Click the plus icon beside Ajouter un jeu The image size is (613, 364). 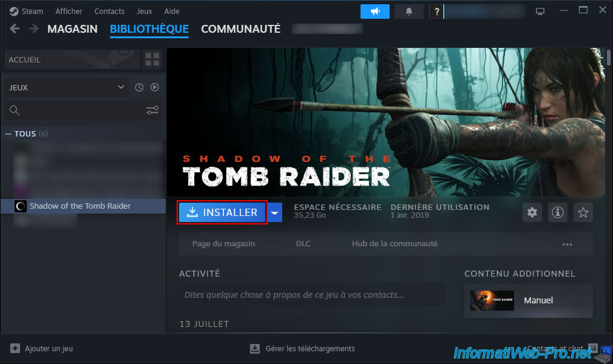click(15, 348)
